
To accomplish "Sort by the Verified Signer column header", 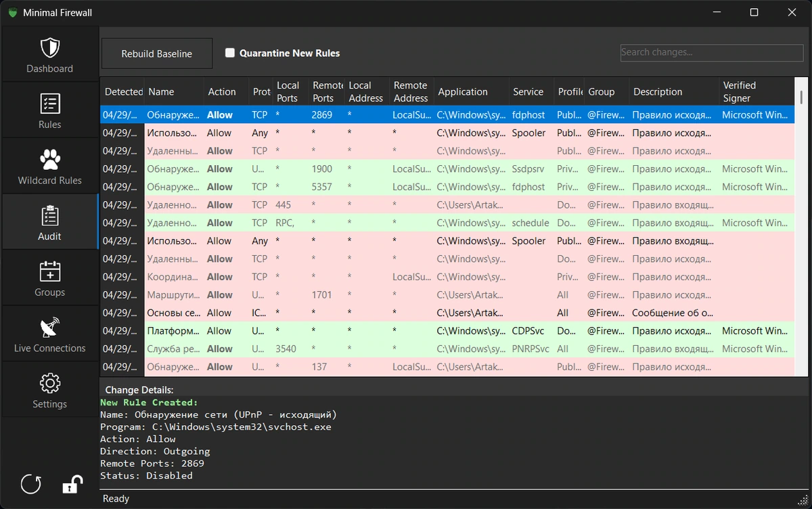I will [x=755, y=91].
